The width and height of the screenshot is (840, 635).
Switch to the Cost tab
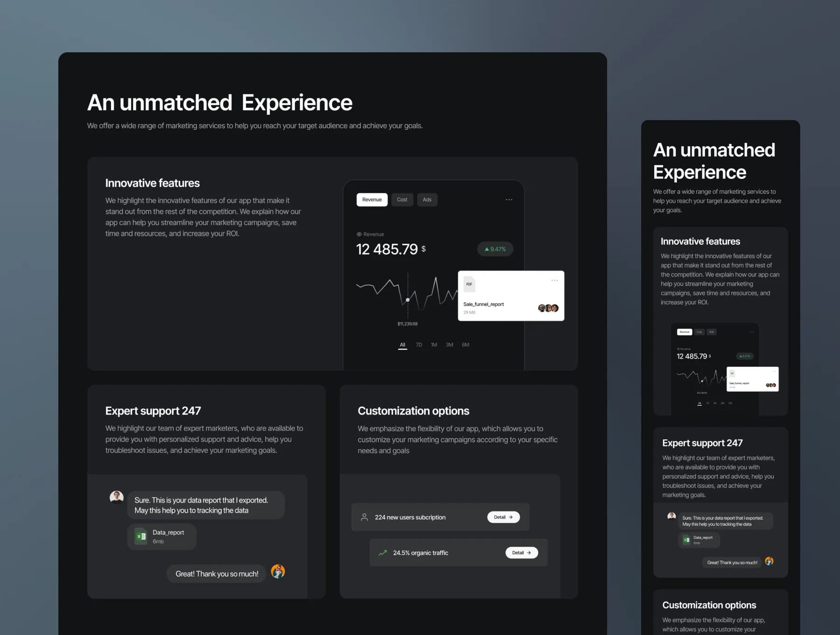[x=402, y=200]
